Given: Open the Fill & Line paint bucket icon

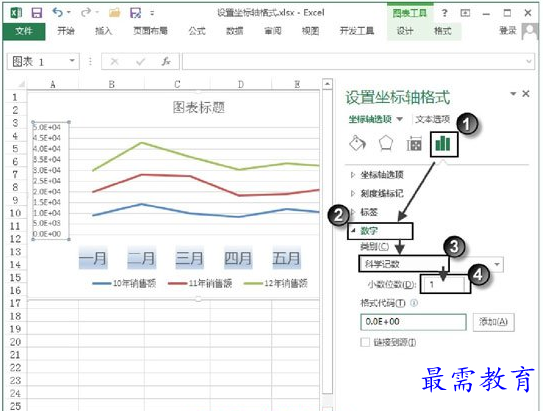Looking at the screenshot, I should pos(357,143).
